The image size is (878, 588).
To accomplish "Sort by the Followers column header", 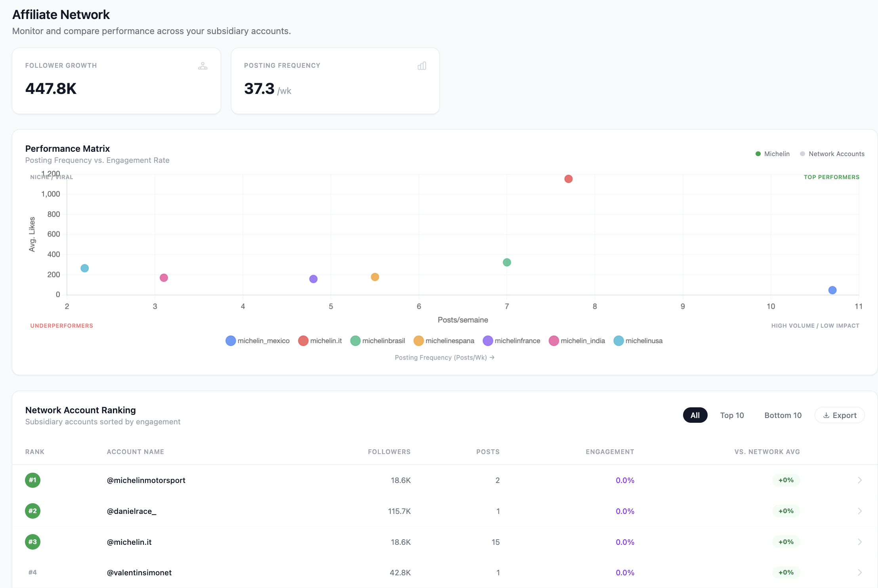I will [x=389, y=452].
